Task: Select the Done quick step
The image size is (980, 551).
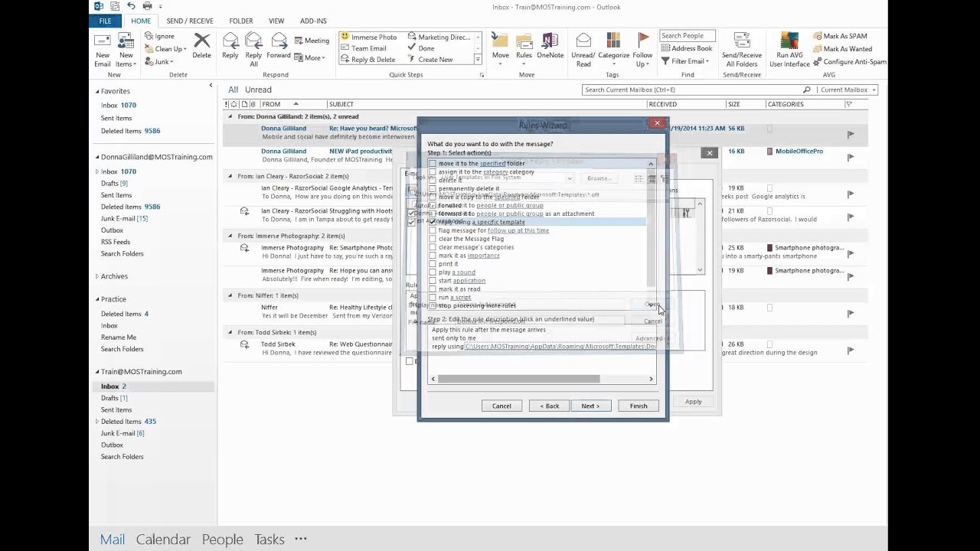Action: pyautogui.click(x=421, y=48)
